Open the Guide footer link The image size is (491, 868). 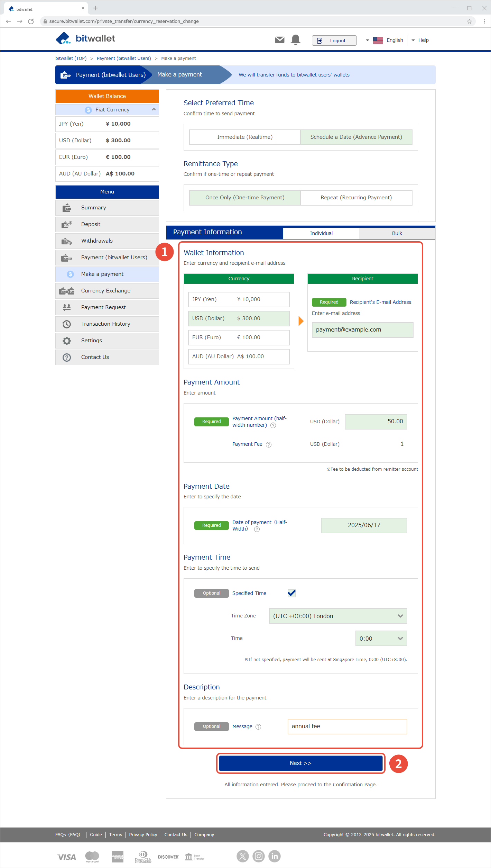click(x=96, y=835)
